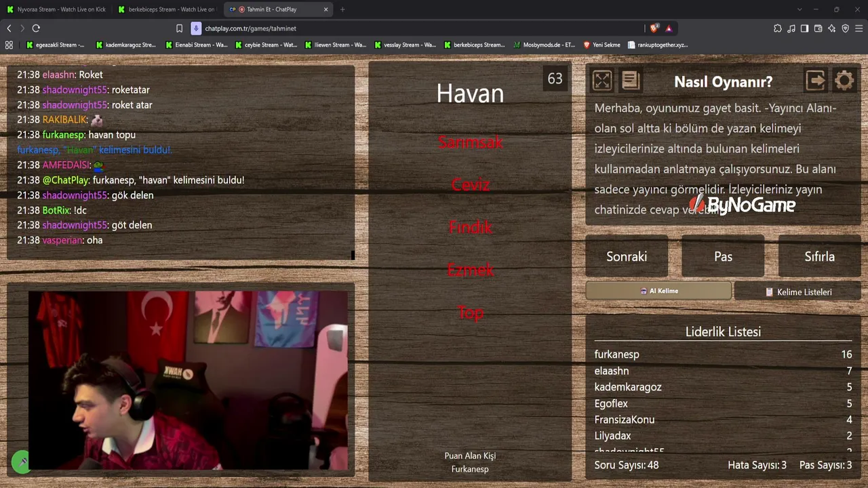The width and height of the screenshot is (868, 488).
Task: Click the microphone site icon in address bar
Action: click(196, 28)
